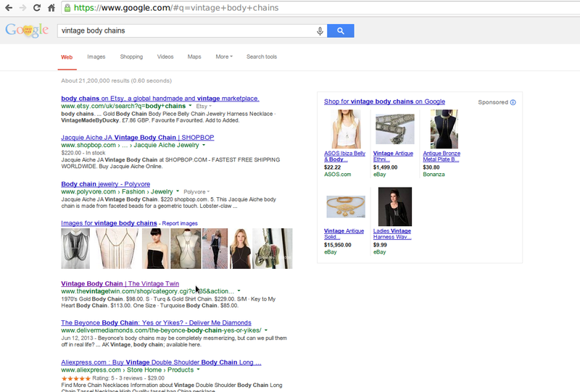580x392 pixels.
Task: Go back with the browser back arrow
Action: coord(9,8)
